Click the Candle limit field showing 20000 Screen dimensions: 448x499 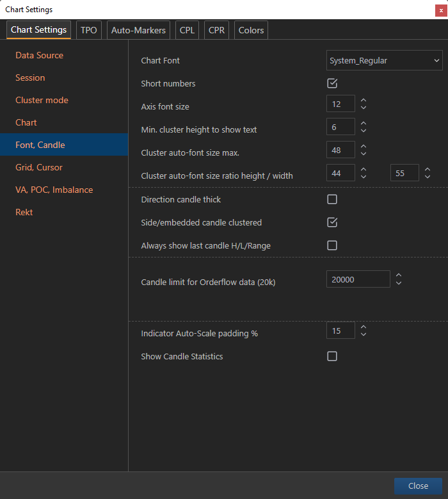click(358, 279)
